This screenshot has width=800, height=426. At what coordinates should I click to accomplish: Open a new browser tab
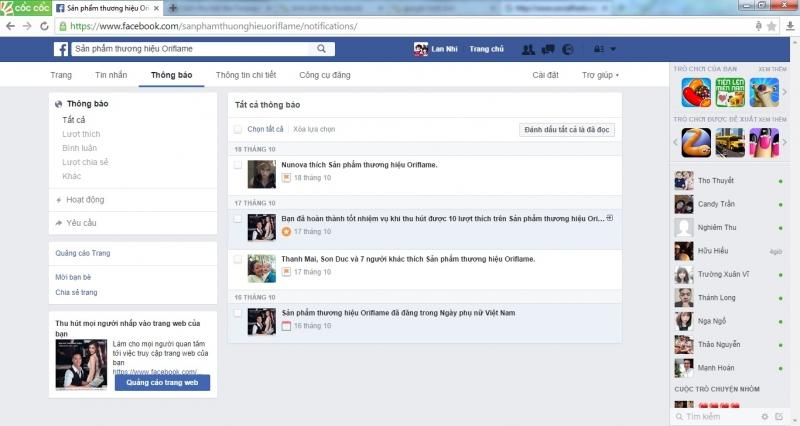coord(172,8)
